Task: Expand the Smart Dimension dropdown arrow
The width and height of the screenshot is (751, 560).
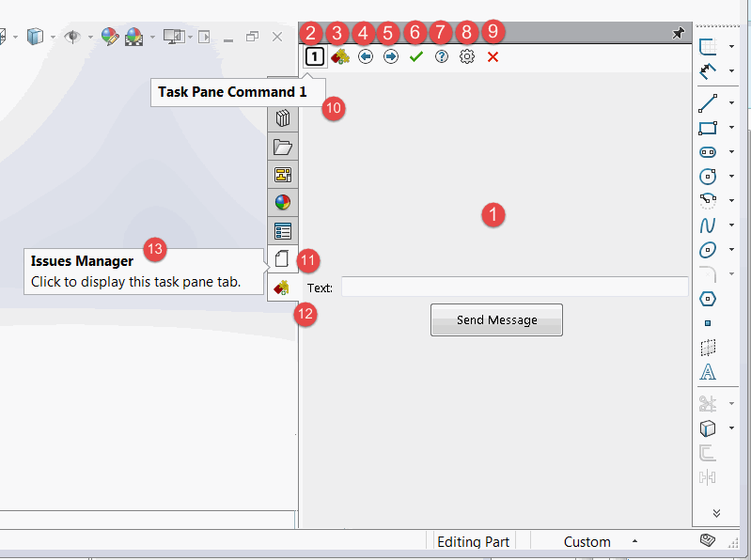Action: [731, 70]
